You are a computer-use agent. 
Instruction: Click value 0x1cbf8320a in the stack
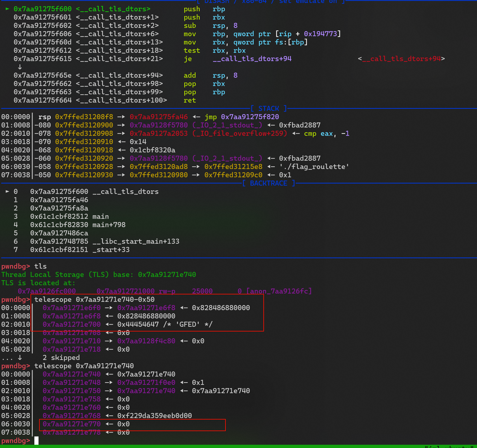point(153,150)
